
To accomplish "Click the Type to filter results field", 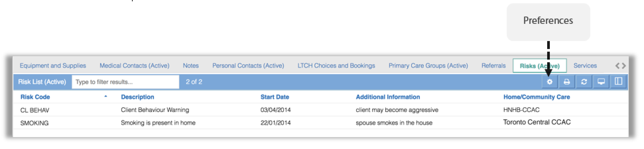I will tap(125, 82).
